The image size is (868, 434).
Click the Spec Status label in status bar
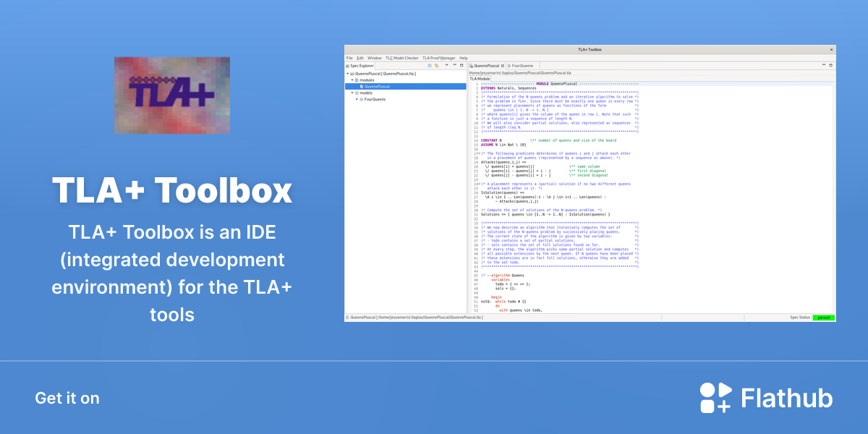(800, 318)
